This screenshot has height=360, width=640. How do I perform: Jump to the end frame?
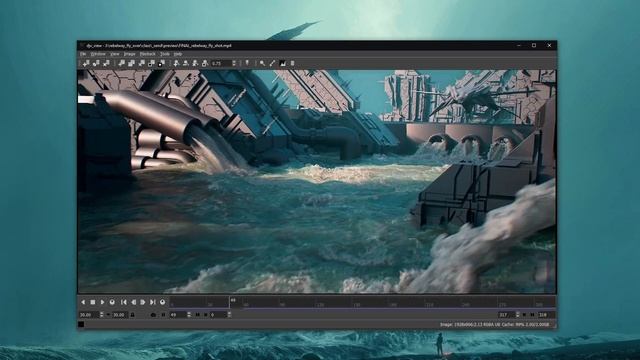coord(153,302)
